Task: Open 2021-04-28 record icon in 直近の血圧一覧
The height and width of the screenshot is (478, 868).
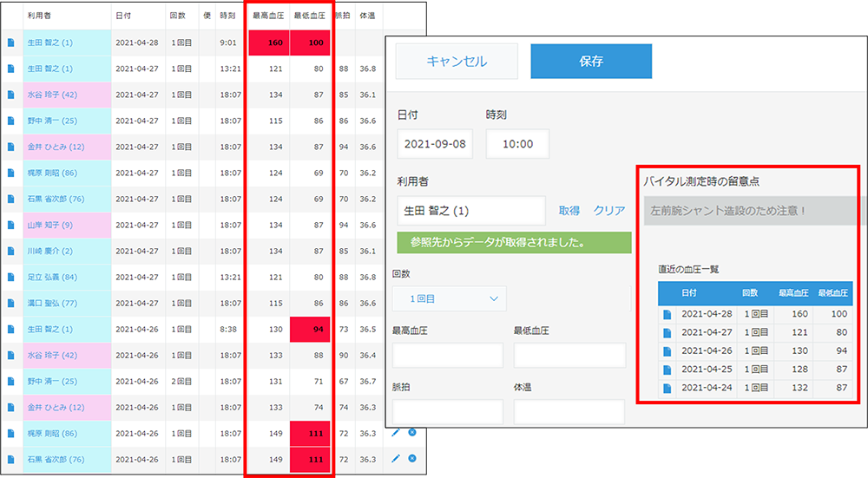Action: pos(667,314)
